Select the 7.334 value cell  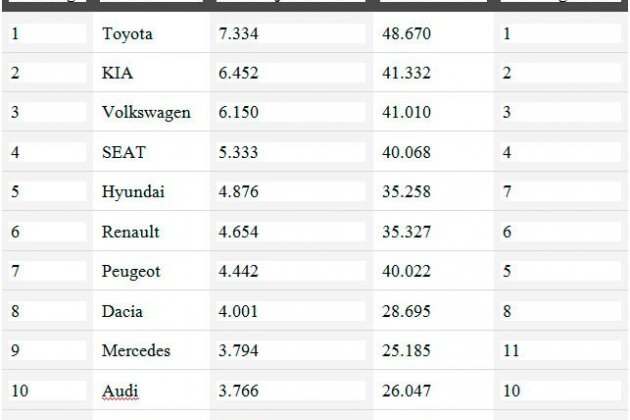pos(238,34)
